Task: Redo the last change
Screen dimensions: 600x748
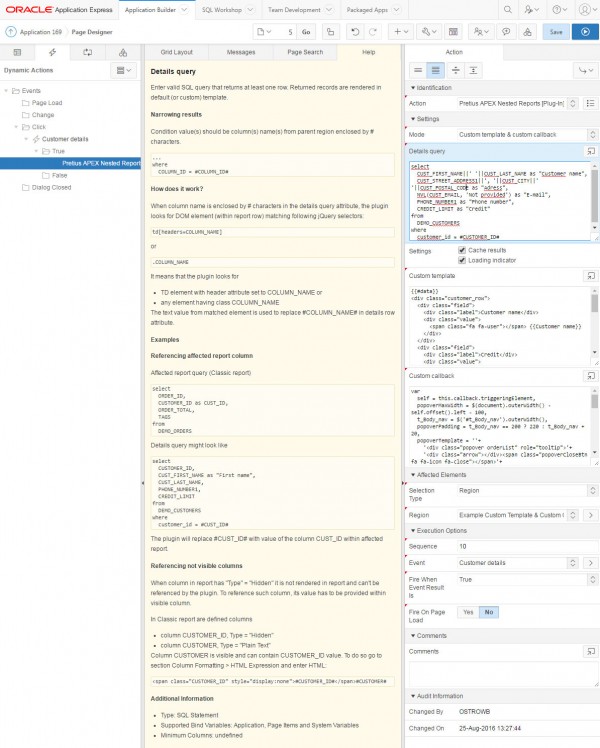Action: (372, 32)
